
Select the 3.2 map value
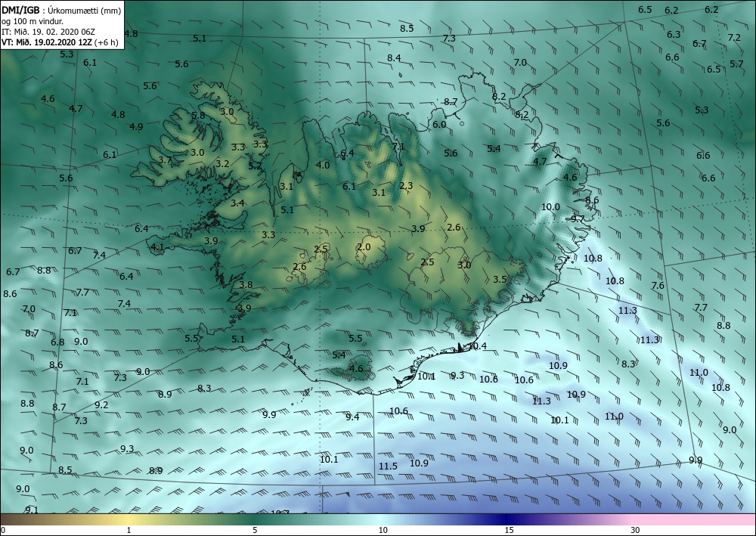tap(222, 164)
